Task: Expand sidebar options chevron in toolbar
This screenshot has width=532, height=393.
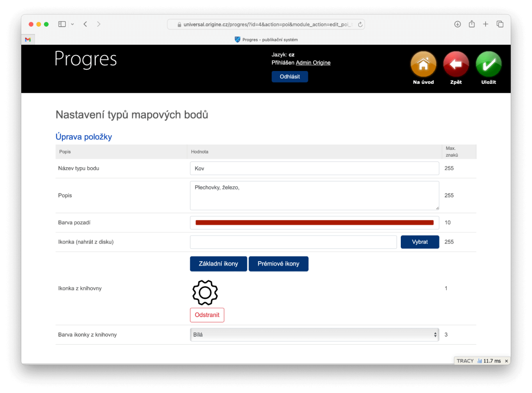Action: point(72,24)
